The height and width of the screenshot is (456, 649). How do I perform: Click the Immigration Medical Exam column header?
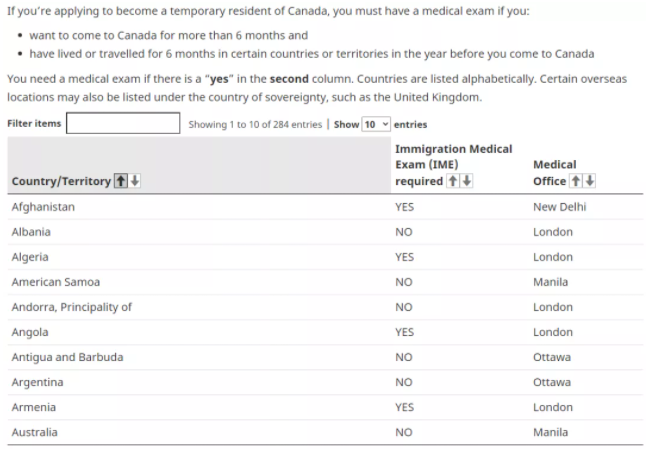(453, 149)
